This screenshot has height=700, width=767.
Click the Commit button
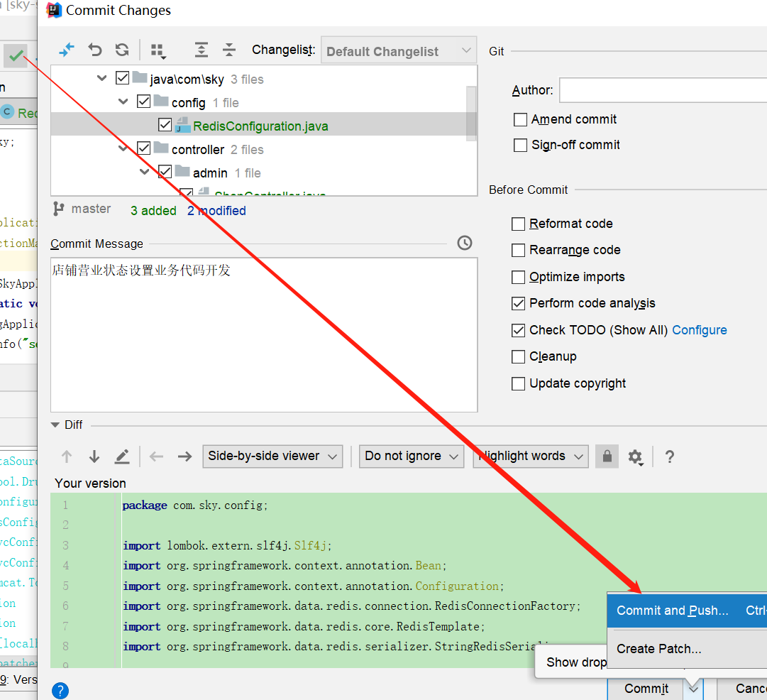646,689
